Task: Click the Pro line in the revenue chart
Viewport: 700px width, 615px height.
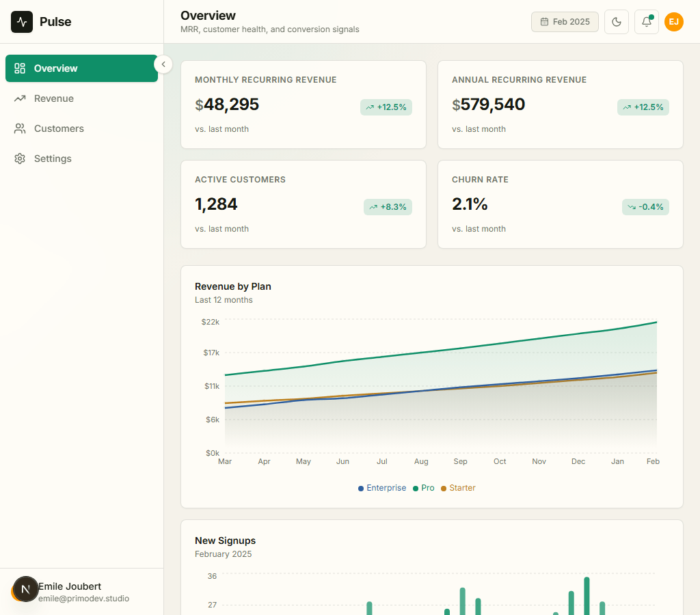Action: coord(441,351)
